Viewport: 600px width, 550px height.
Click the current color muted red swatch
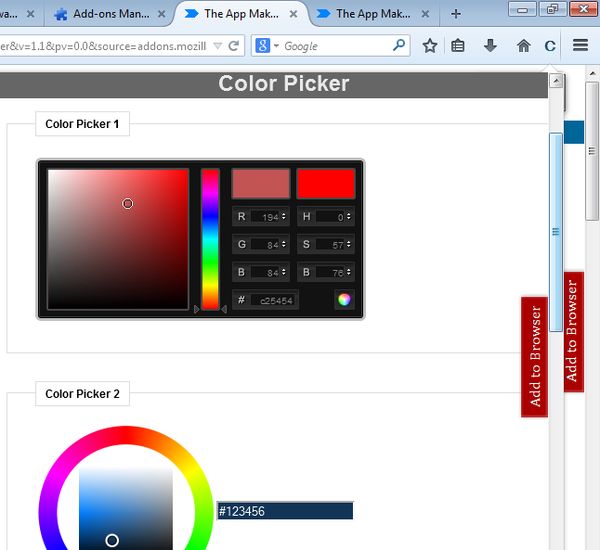click(261, 184)
